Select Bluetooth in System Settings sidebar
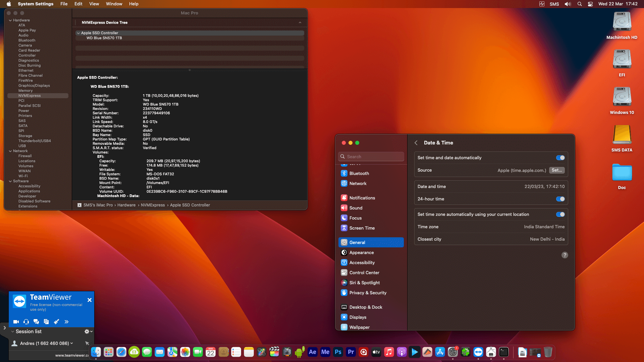The width and height of the screenshot is (644, 362). [x=371, y=173]
